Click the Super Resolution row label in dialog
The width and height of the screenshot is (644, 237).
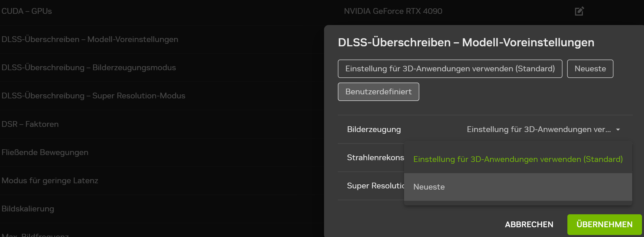point(375,186)
